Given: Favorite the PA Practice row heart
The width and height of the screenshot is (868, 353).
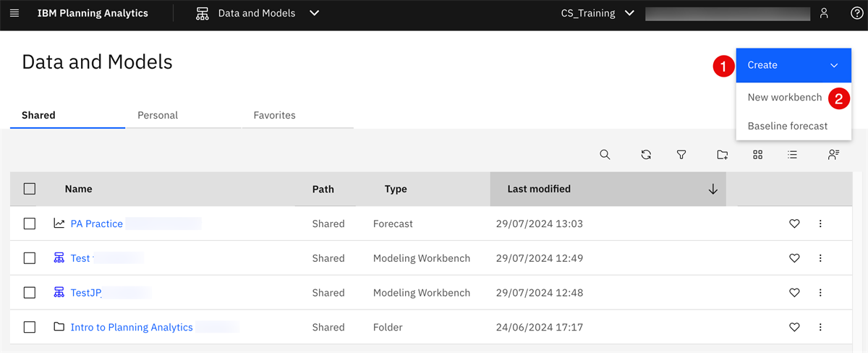Looking at the screenshot, I should click(x=794, y=224).
